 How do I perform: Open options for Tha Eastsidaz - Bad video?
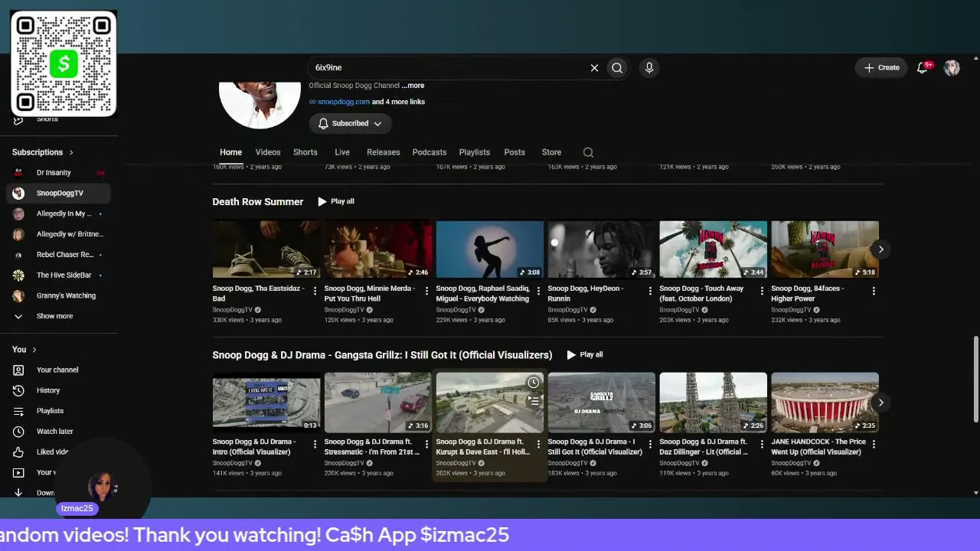tap(315, 291)
